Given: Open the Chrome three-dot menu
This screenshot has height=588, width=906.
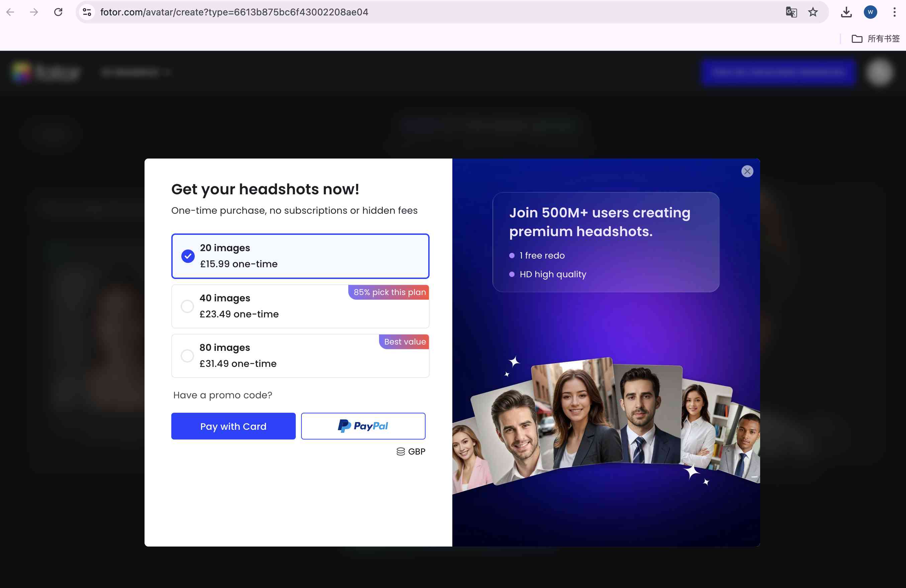Looking at the screenshot, I should pyautogui.click(x=894, y=12).
